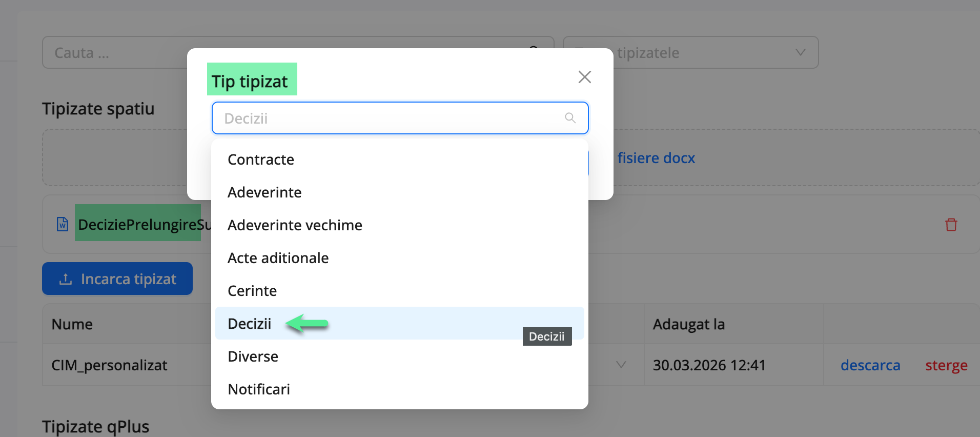Select Notificari option
This screenshot has height=437, width=980.
pyautogui.click(x=259, y=389)
